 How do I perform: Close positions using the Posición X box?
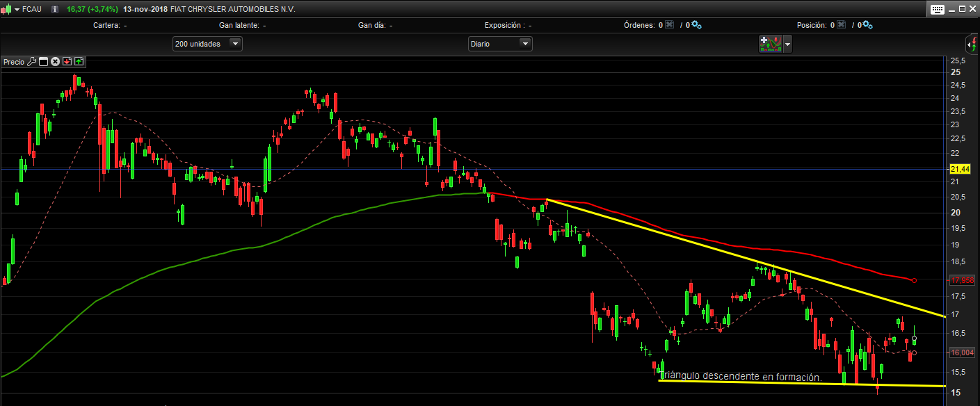pos(841,25)
